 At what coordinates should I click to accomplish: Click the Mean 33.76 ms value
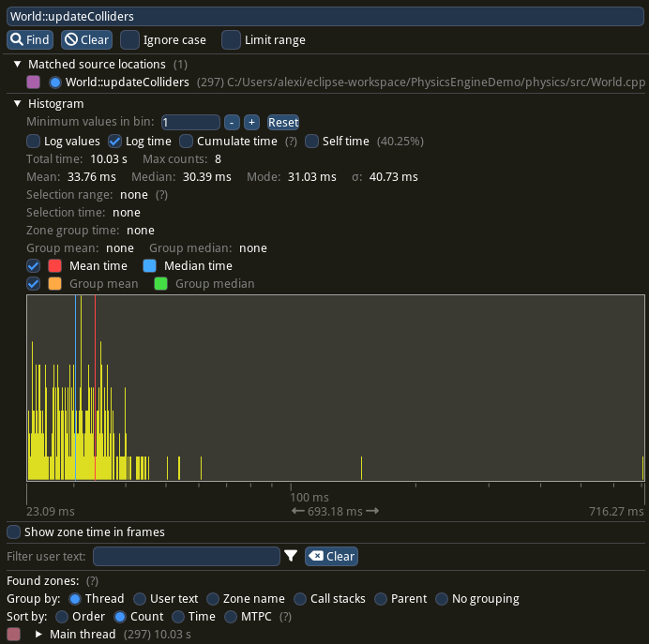pyautogui.click(x=92, y=177)
